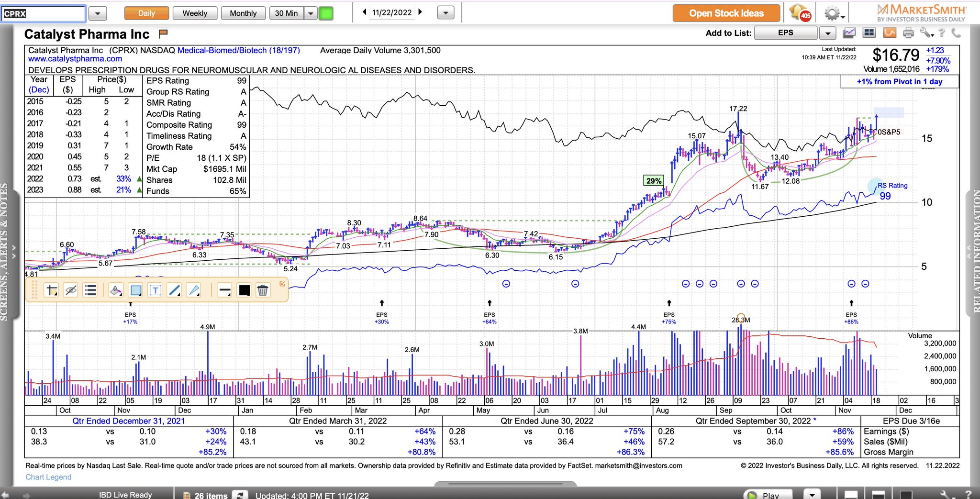Click the split panel layout icon in bottom bar
This screenshot has height=499, width=980.
(x=879, y=494)
